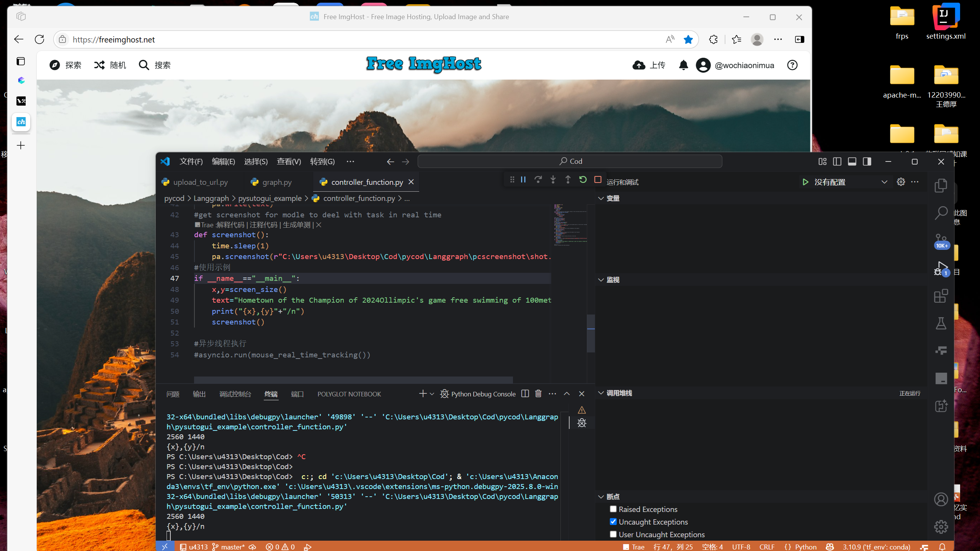Click master* git branch in status bar
The image size is (980, 551).
[x=229, y=547]
